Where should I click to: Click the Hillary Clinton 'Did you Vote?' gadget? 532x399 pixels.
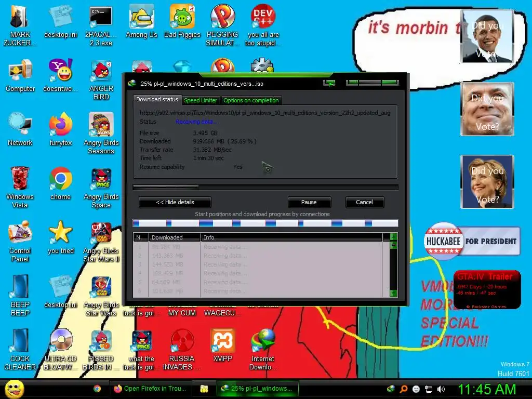[x=487, y=182]
